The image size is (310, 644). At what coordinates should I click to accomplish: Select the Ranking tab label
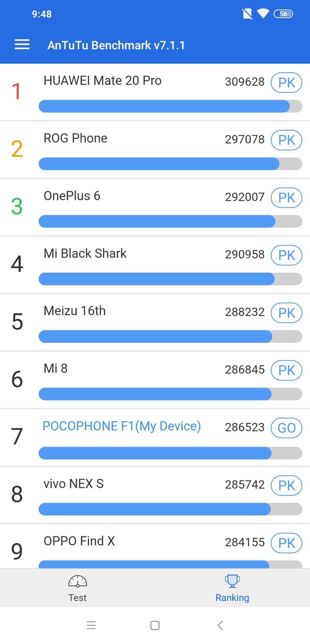(232, 598)
